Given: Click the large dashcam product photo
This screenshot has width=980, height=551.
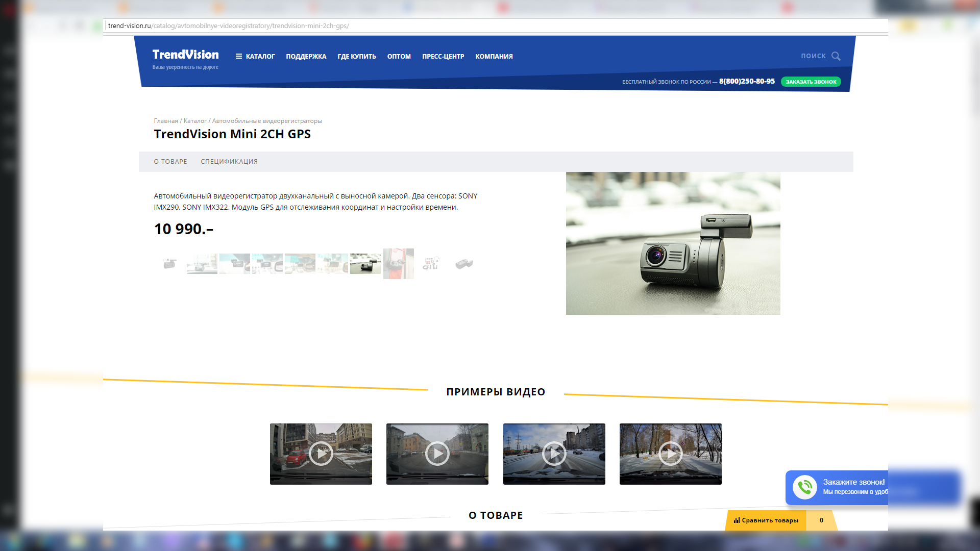Looking at the screenshot, I should [x=673, y=243].
